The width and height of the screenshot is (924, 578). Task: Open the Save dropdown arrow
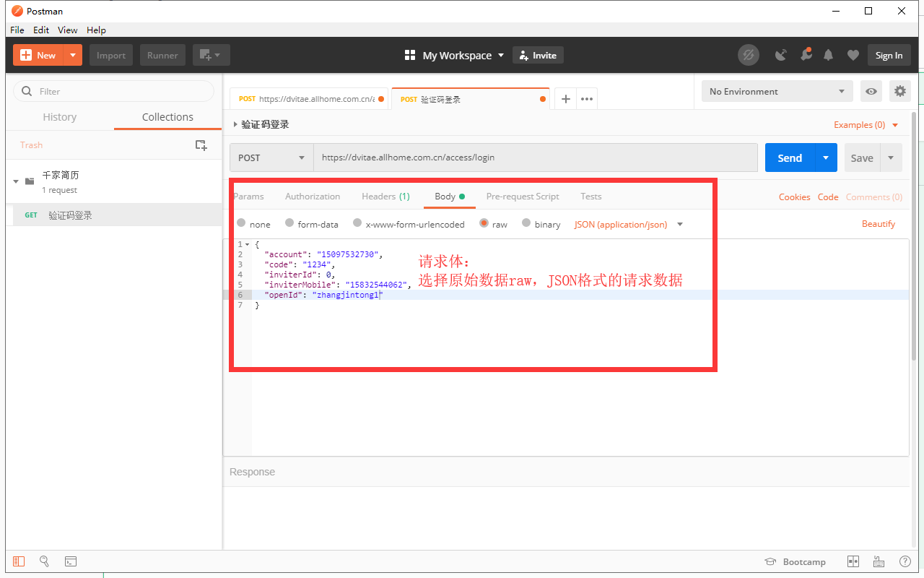(891, 158)
